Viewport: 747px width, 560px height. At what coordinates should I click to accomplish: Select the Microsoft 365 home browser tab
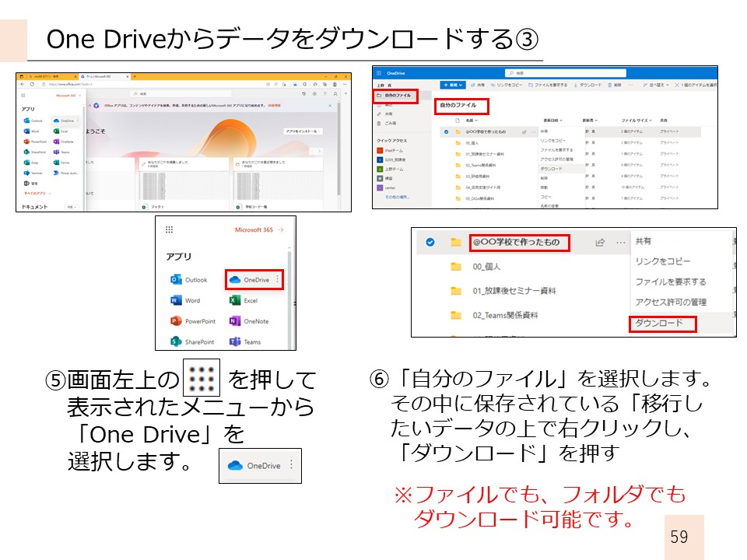coord(104,76)
